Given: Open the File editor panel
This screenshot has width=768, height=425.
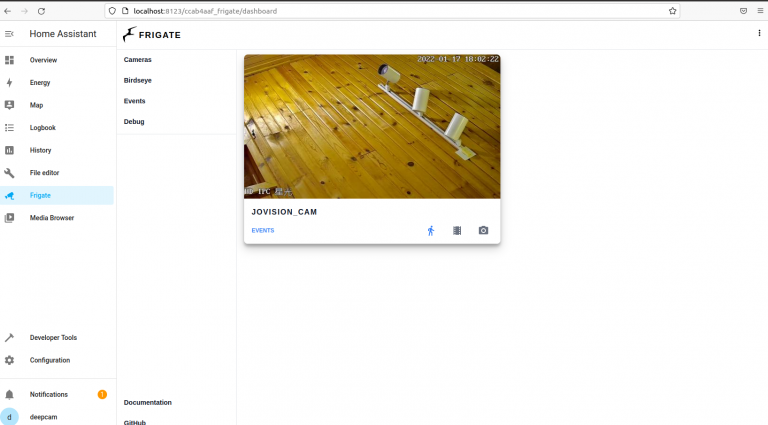Looking at the screenshot, I should pos(45,173).
